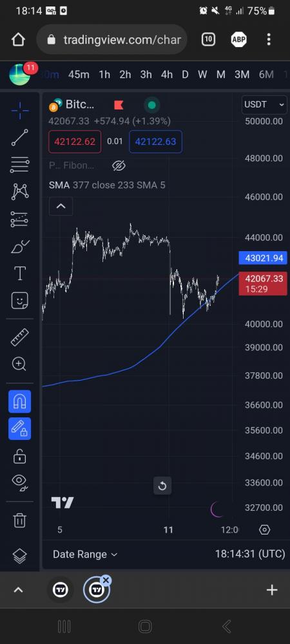
Task: Toggle stay in drawing mode
Action: (x=20, y=428)
